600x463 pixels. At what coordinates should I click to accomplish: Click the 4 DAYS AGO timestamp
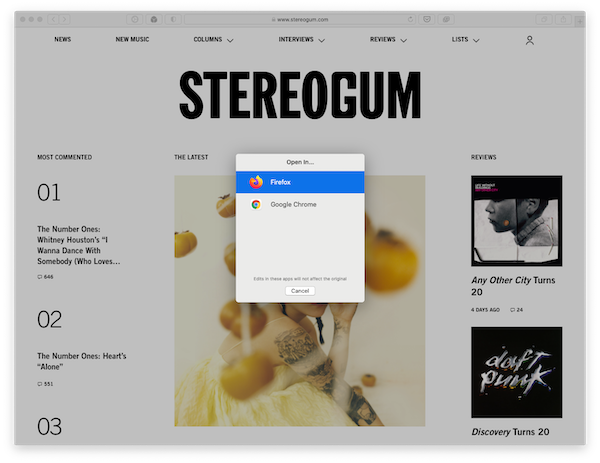[x=485, y=310]
